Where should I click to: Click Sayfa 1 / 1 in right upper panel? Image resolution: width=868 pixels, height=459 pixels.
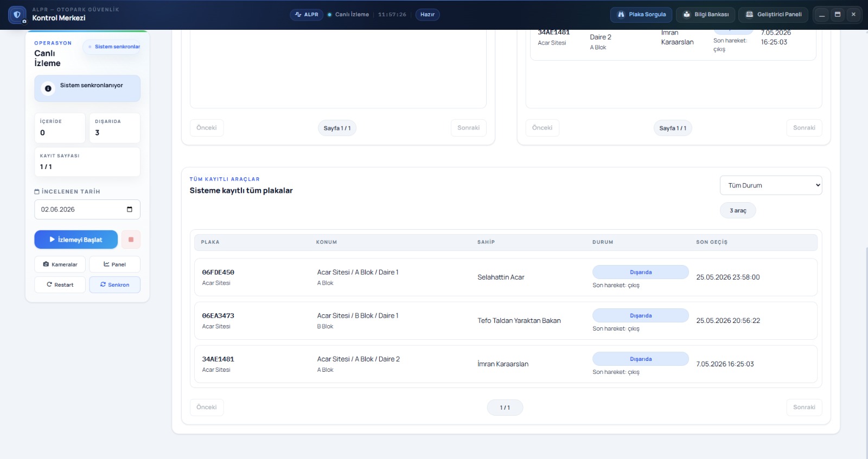[673, 128]
